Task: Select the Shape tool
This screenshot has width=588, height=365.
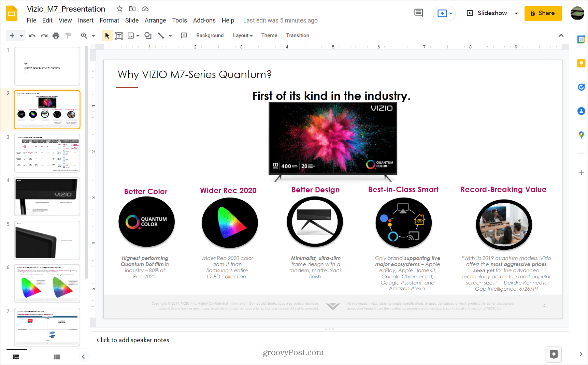Action: 148,35
